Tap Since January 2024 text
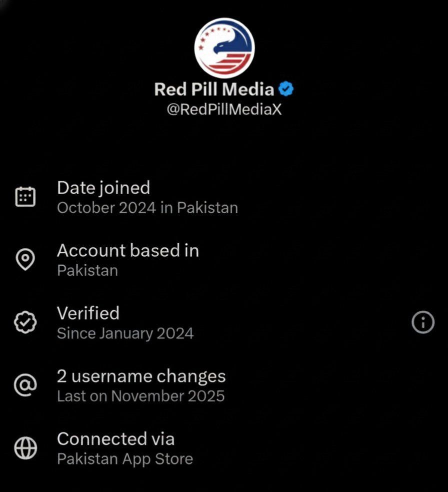This screenshot has height=492, width=448. (x=125, y=333)
